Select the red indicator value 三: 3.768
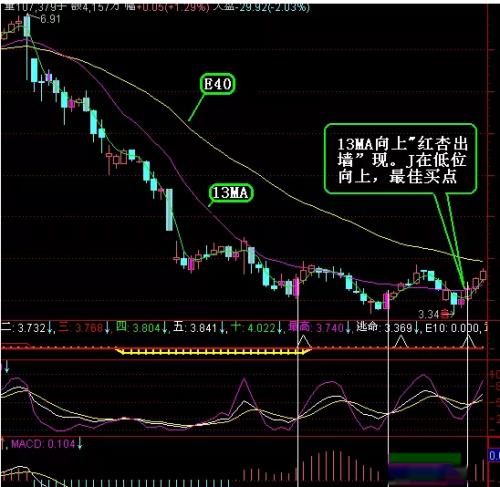This screenshot has width=500, height=487. [80, 328]
